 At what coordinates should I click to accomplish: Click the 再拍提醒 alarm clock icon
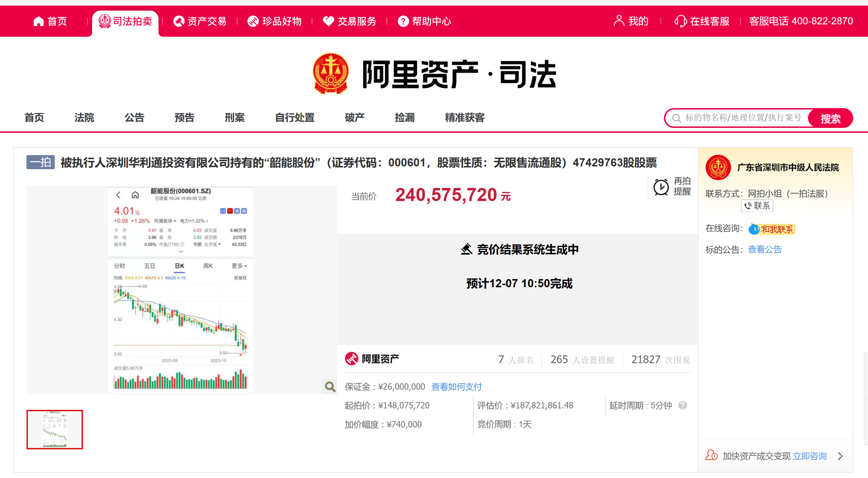(x=661, y=187)
